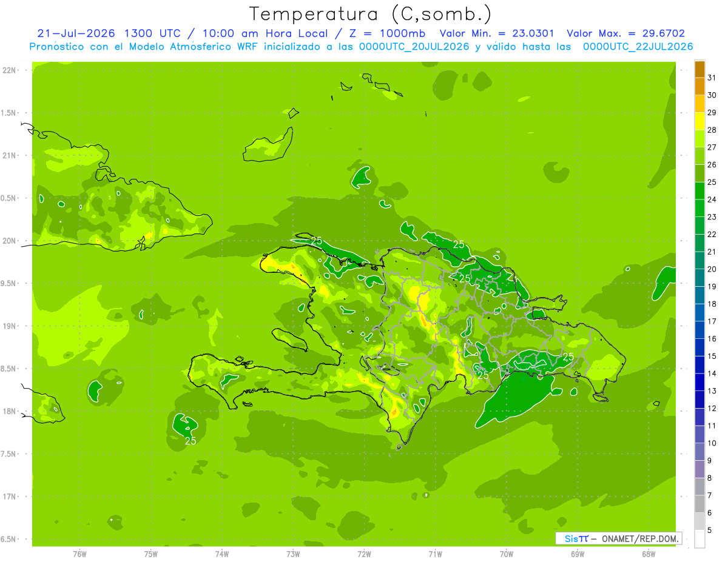Image resolution: width=728 pixels, height=562 pixels.
Task: Click the 19N latitude axis label
Action: click(x=8, y=326)
